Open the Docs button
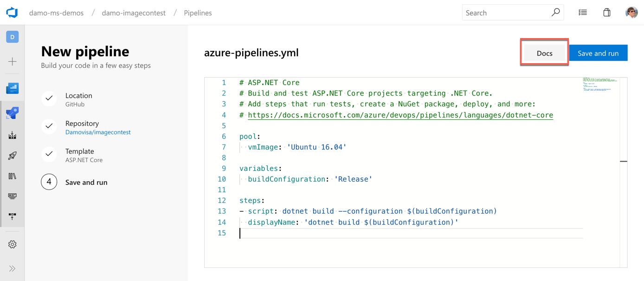 [x=544, y=52]
